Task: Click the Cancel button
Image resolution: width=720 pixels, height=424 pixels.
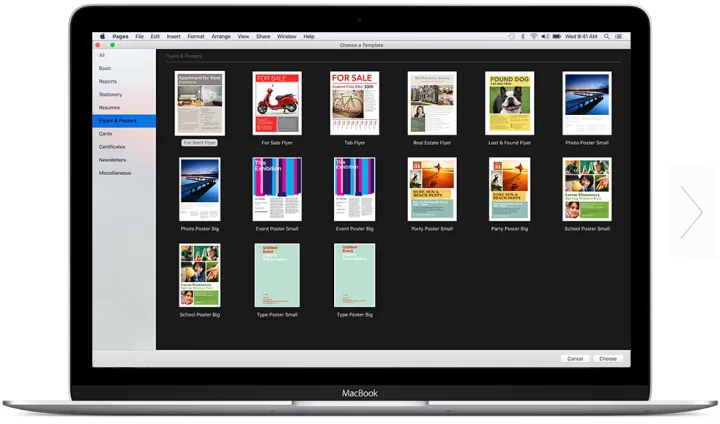Action: (x=575, y=358)
